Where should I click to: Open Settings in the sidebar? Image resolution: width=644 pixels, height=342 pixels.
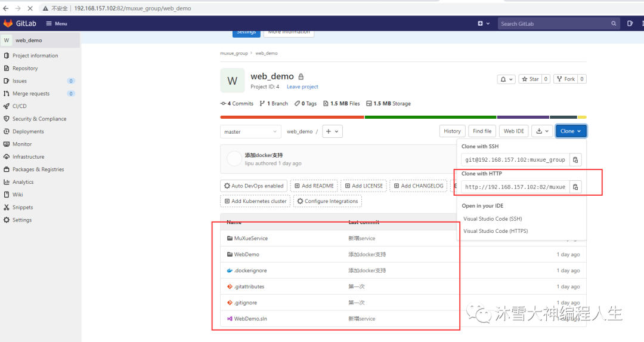(22, 220)
